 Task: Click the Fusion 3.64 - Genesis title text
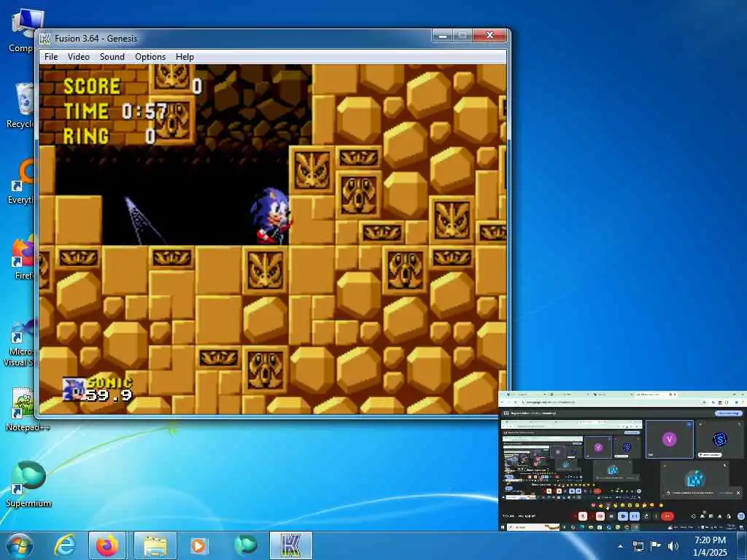tap(96, 39)
